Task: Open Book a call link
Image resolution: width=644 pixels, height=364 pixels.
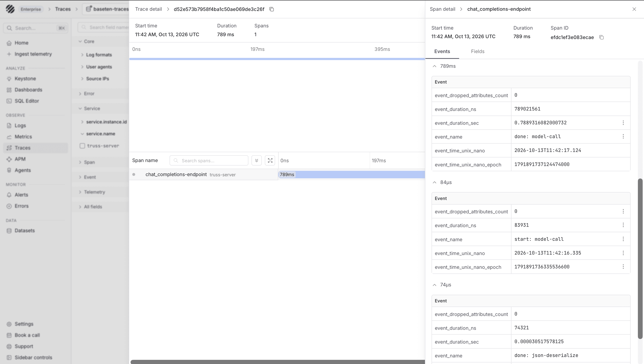Action: click(x=35, y=335)
